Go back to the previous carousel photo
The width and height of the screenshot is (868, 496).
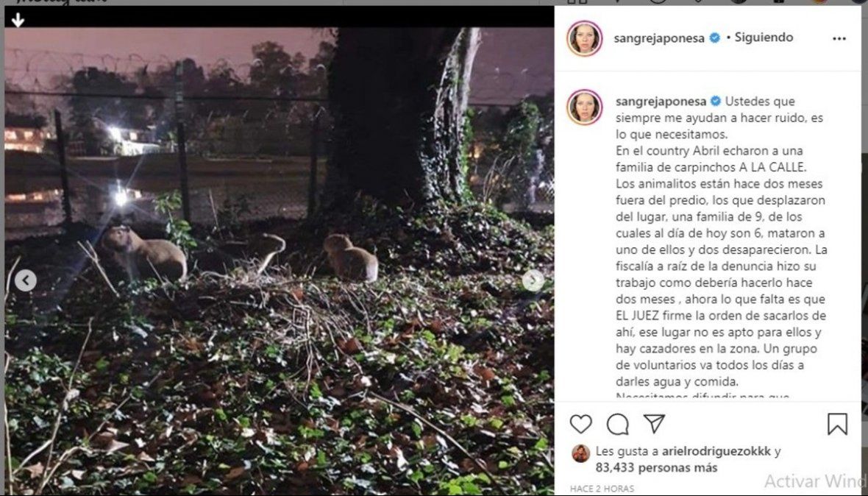(x=26, y=280)
